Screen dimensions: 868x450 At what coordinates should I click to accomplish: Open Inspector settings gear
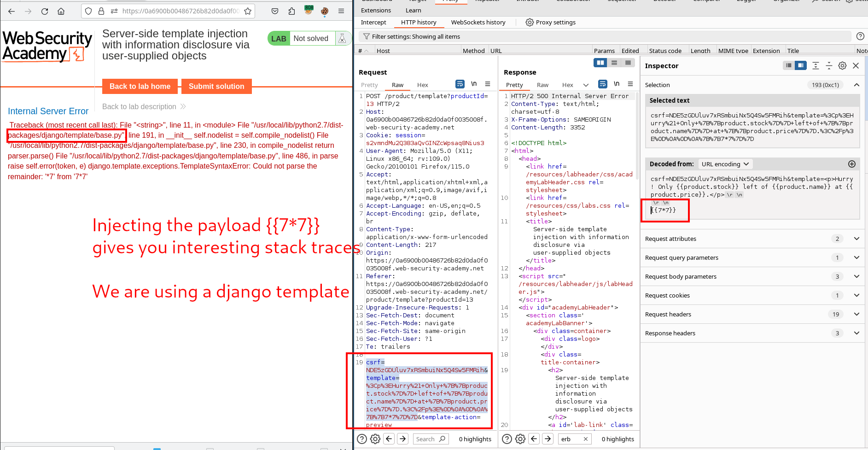[842, 65]
